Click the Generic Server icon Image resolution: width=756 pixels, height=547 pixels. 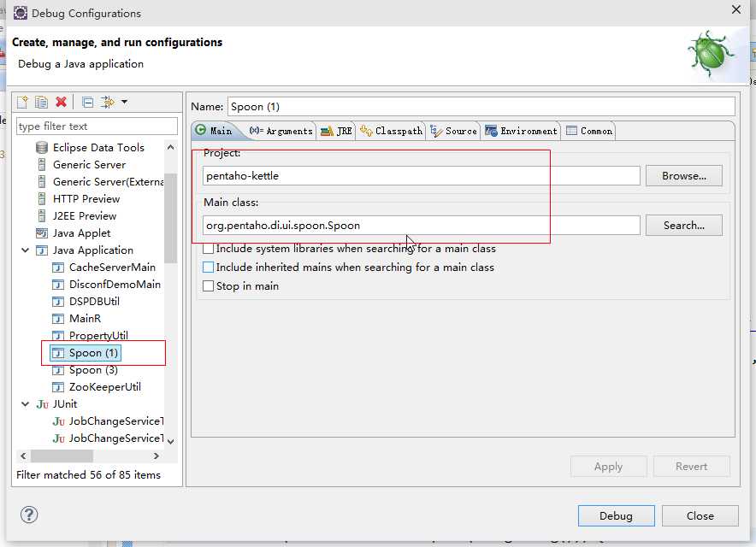coord(42,165)
